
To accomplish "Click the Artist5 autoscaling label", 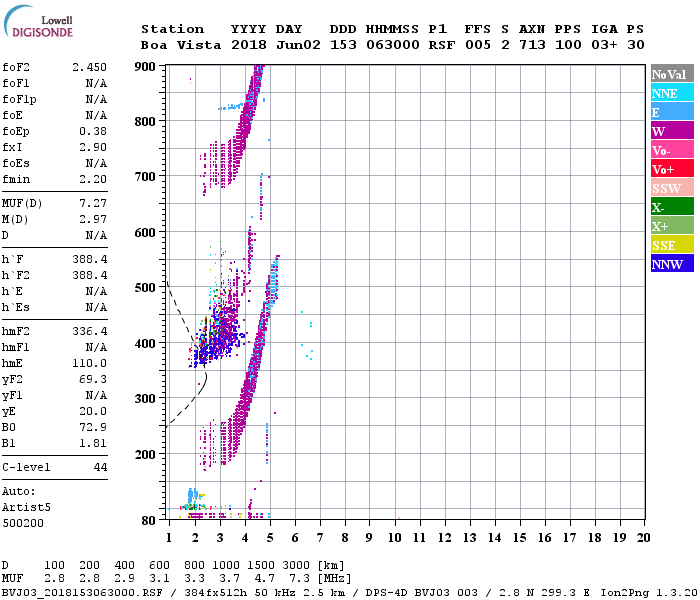I will pyautogui.click(x=26, y=507).
